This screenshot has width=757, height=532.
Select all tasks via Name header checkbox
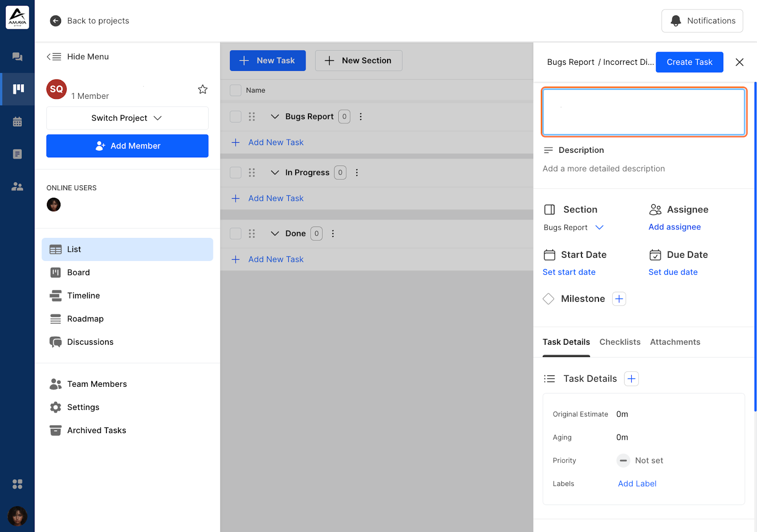236,90
